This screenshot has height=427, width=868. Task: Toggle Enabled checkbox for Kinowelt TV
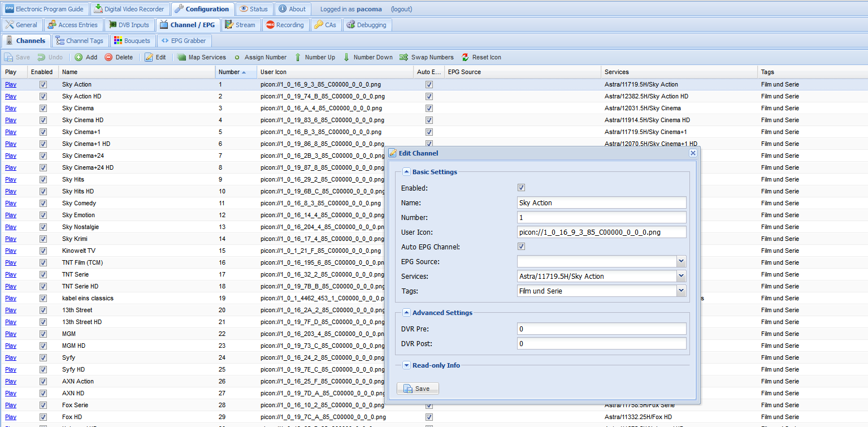(x=43, y=251)
